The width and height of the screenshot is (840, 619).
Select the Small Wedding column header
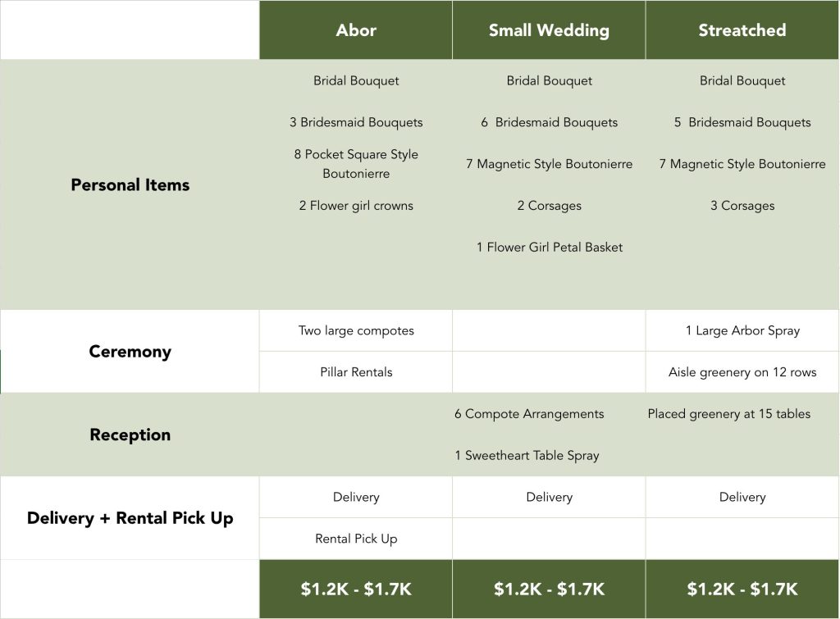coord(549,30)
